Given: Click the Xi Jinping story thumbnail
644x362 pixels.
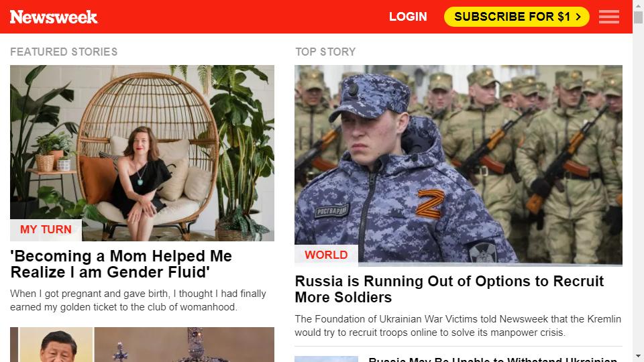Looking at the screenshot, I should tap(56, 345).
